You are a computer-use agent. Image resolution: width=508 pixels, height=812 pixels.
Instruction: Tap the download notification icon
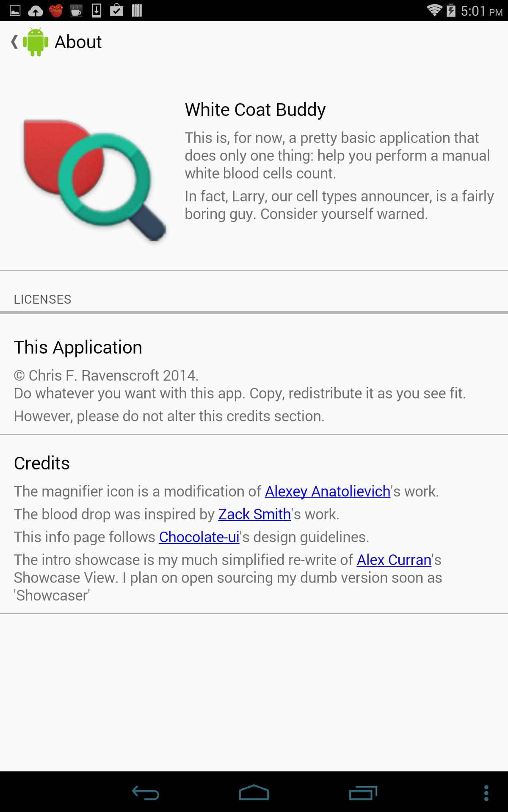[97, 11]
